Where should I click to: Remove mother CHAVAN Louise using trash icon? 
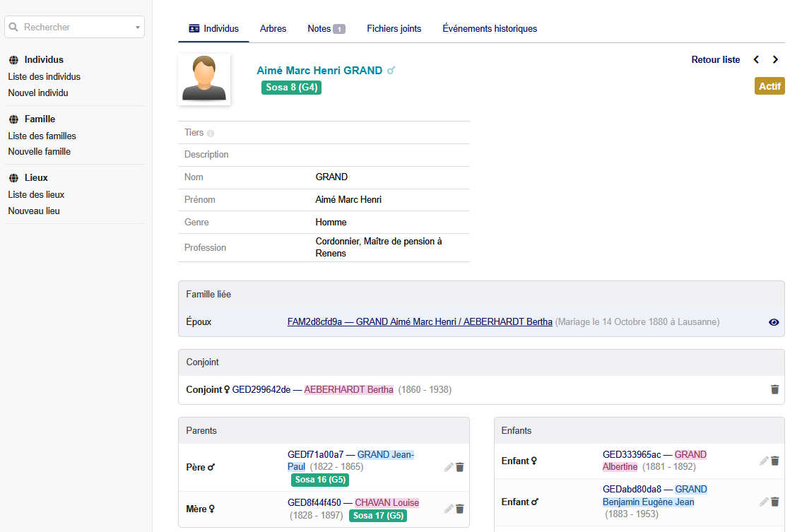tap(460, 509)
